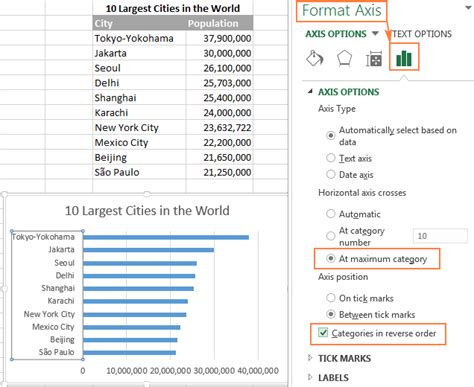The width and height of the screenshot is (474, 387).
Task: Select the cell with 21,650,000
Action: click(219, 157)
